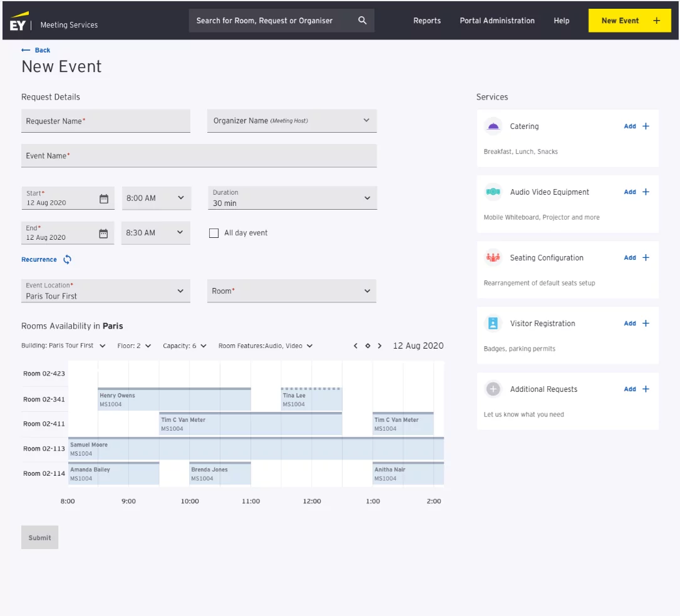The width and height of the screenshot is (680, 616).
Task: Open the Reports menu
Action: point(427,21)
